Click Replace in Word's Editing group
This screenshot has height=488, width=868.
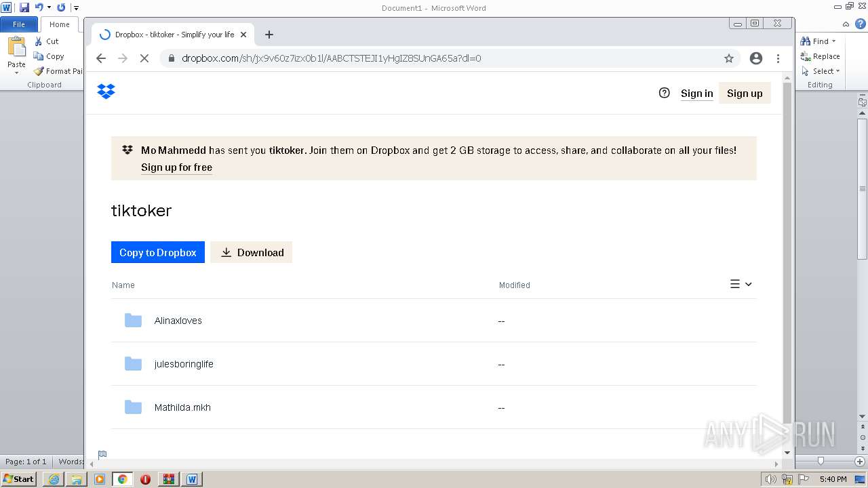(x=821, y=56)
